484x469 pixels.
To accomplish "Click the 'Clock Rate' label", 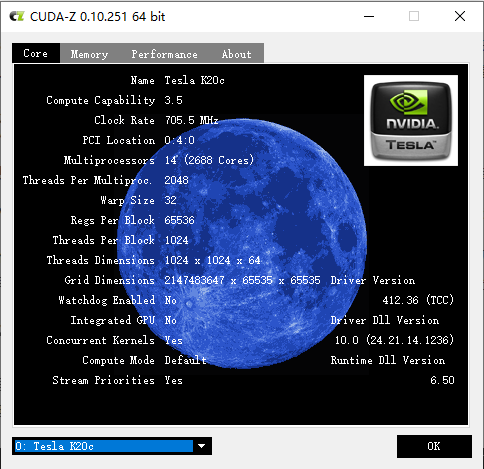I will [124, 120].
